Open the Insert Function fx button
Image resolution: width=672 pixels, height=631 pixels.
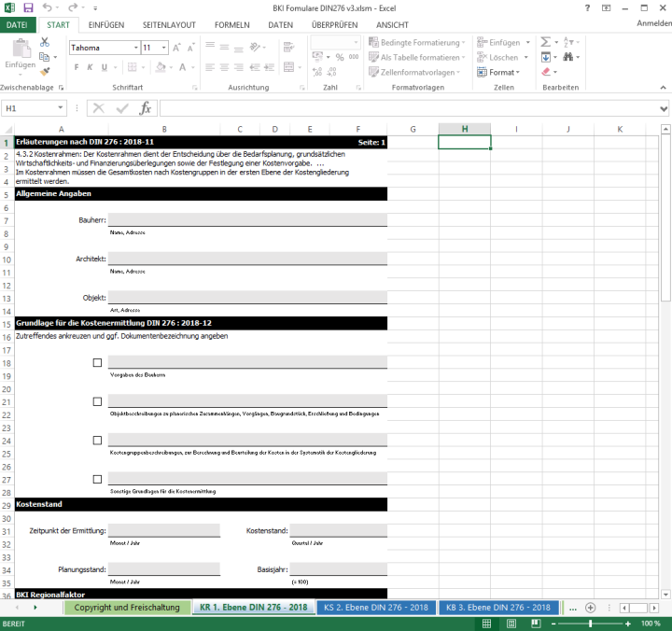(x=145, y=108)
